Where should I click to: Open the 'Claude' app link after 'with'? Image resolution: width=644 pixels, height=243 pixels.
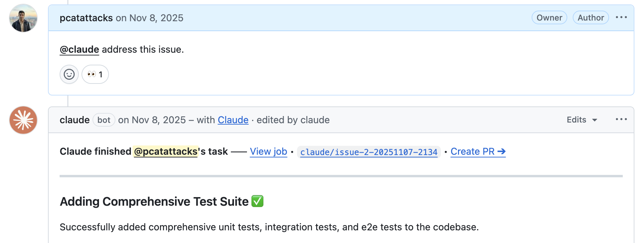point(233,120)
